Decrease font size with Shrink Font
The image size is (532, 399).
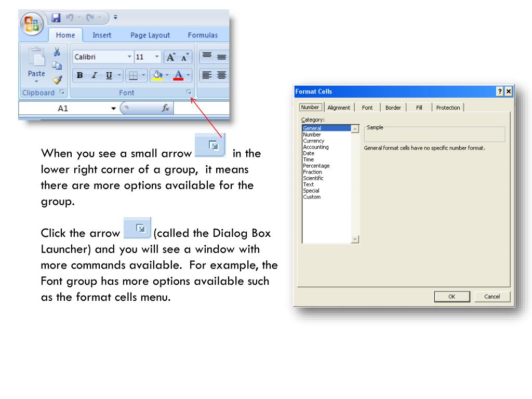[x=185, y=57]
